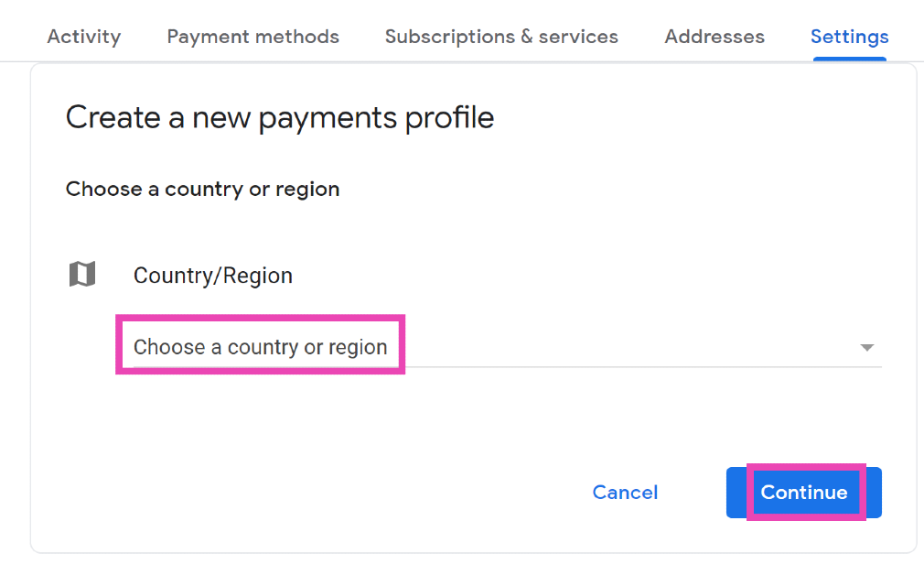Click the Create a new payments profile heading
This screenshot has width=924, height=575.
[280, 118]
